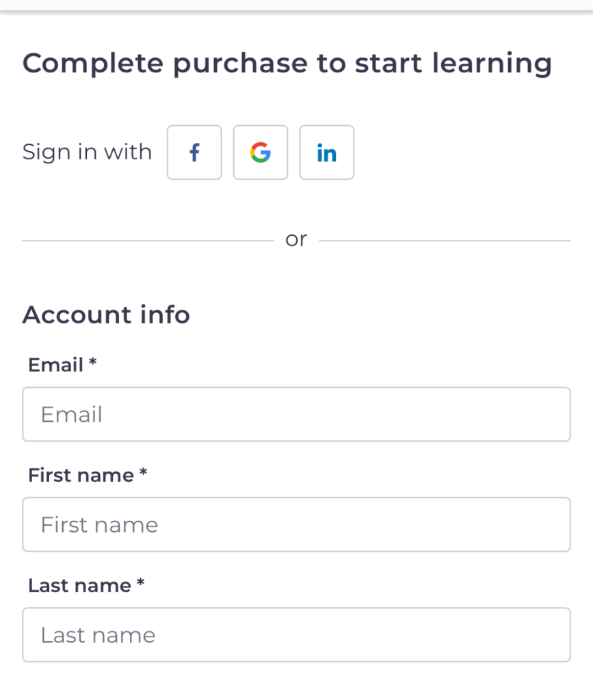Click the divider line right of or
This screenshot has width=593, height=700.
coord(445,241)
